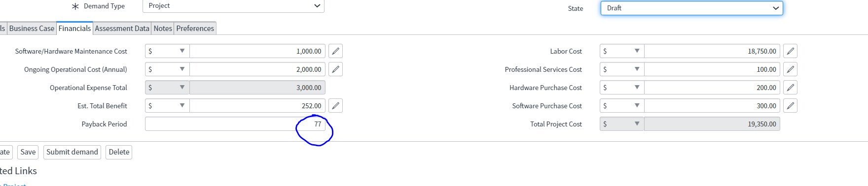Open currency selector for Labor Cost

[622, 51]
